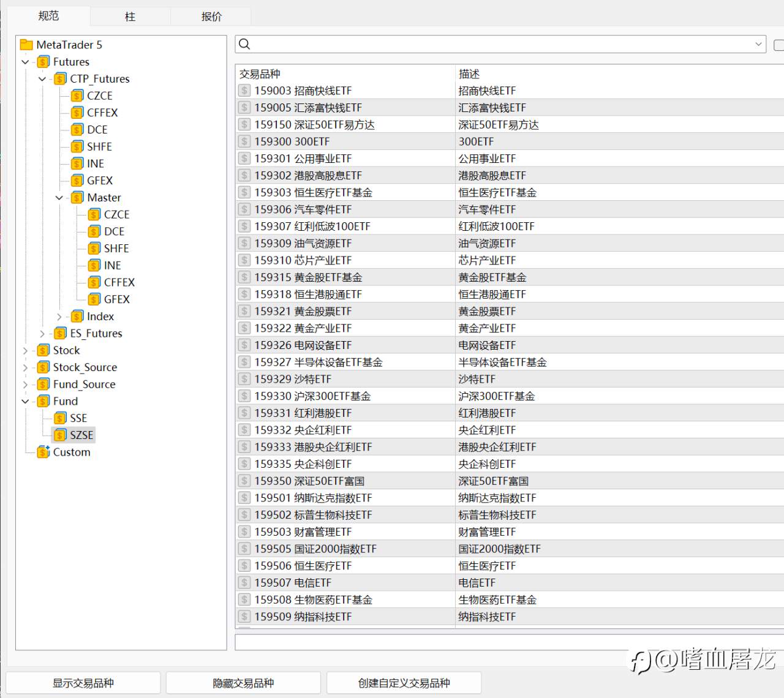Image resolution: width=784 pixels, height=698 pixels.
Task: Click symbol icon for 159505 国证2000指数ETF
Action: coord(244,549)
